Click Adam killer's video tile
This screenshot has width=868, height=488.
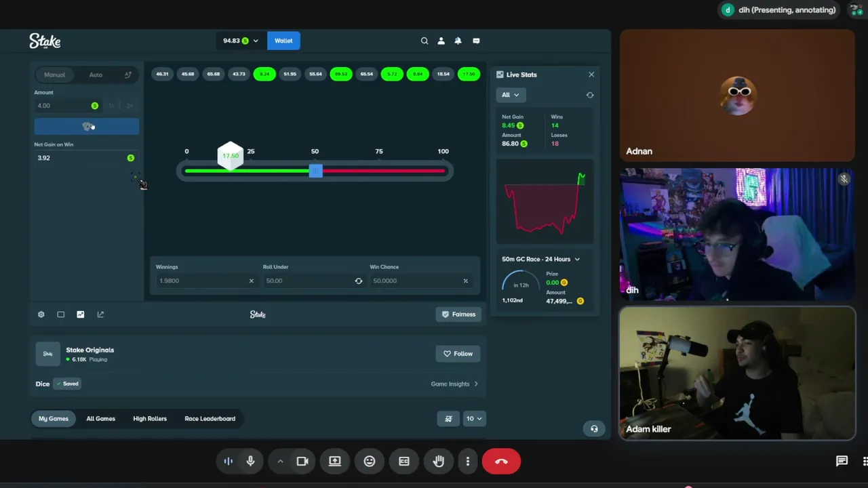point(737,373)
